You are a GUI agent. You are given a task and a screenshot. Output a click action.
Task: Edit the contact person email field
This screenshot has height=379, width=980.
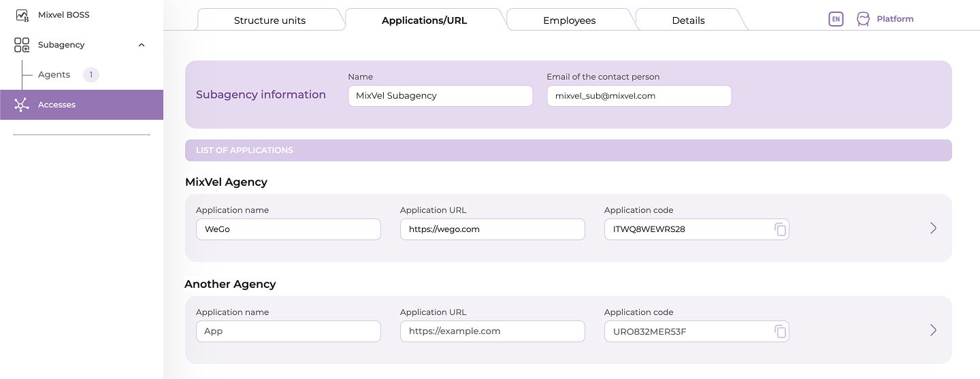(x=638, y=96)
